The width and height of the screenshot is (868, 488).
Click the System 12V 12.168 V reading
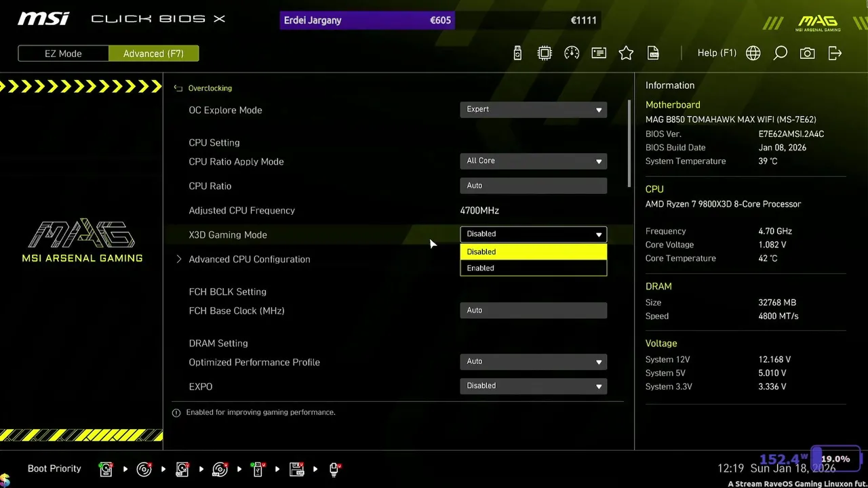[x=774, y=359]
